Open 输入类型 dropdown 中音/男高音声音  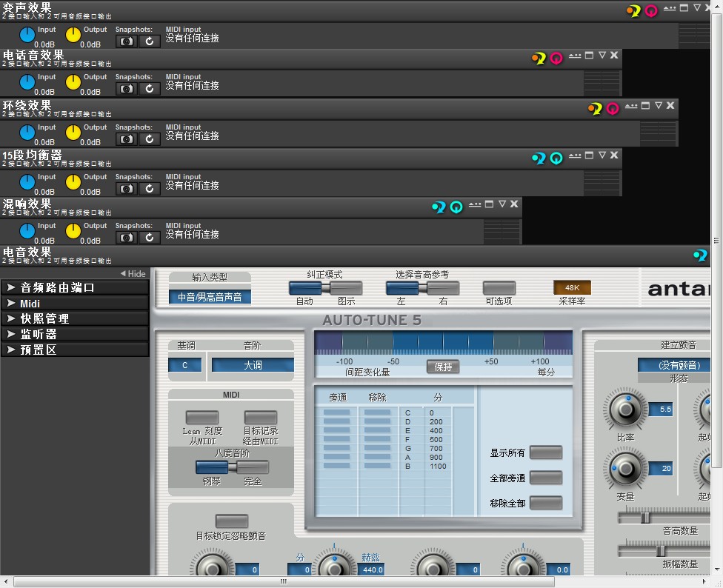(x=210, y=297)
